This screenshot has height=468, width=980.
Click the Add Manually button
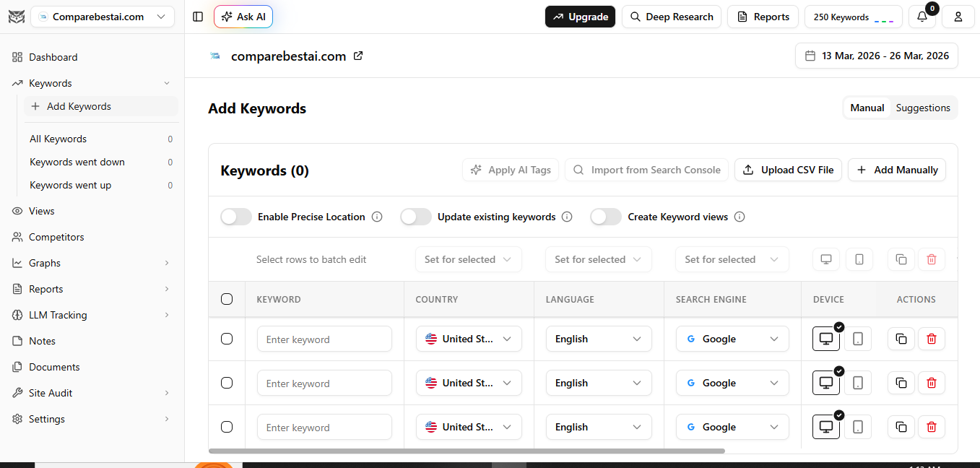897,170
